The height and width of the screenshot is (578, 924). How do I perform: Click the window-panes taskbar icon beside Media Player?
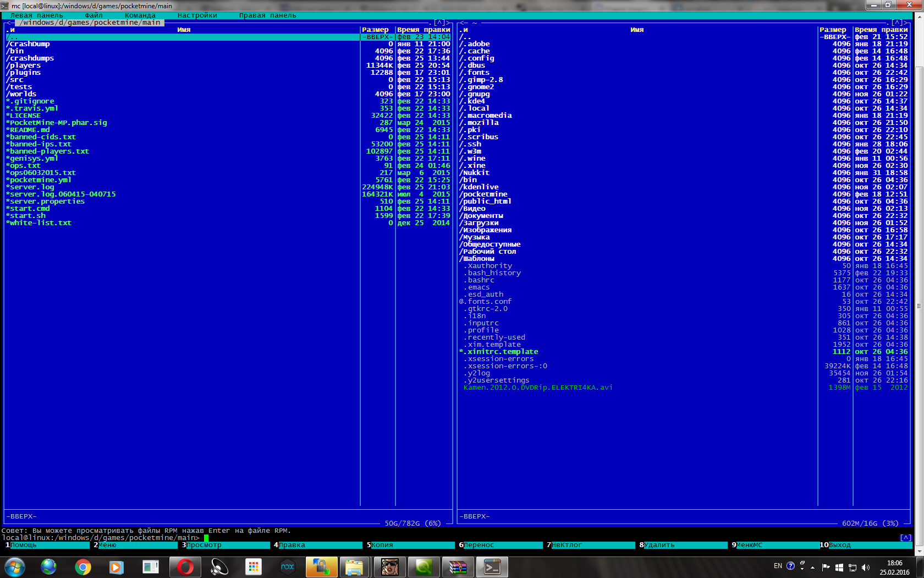pyautogui.click(x=150, y=567)
